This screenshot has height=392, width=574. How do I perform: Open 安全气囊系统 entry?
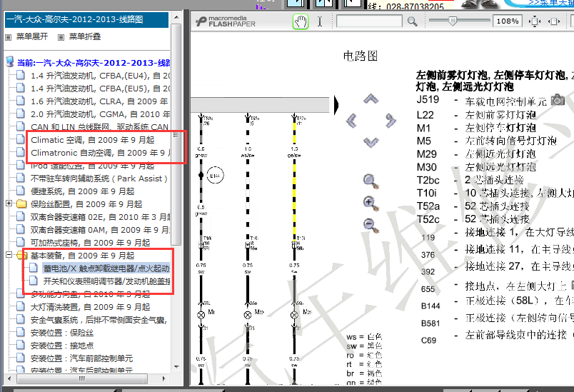[x=99, y=320]
